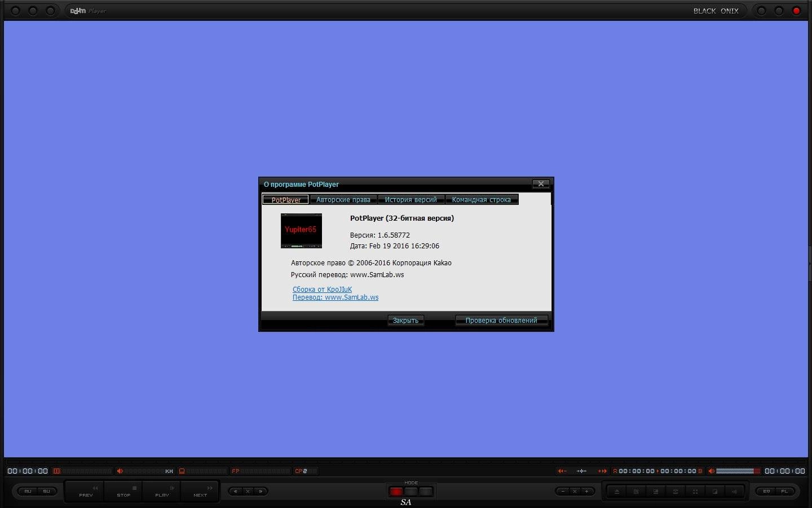Click the minus speed decrease icon
The image size is (812, 508).
(563, 491)
